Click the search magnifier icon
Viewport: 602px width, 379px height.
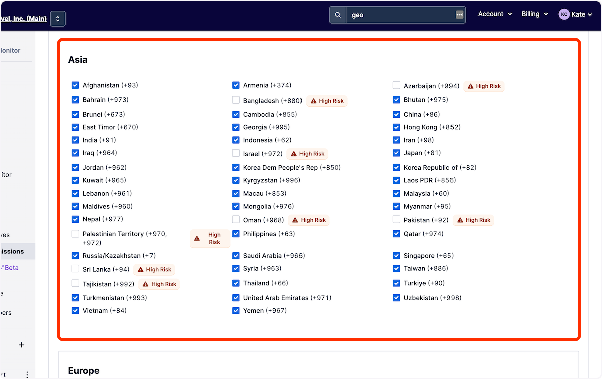337,15
